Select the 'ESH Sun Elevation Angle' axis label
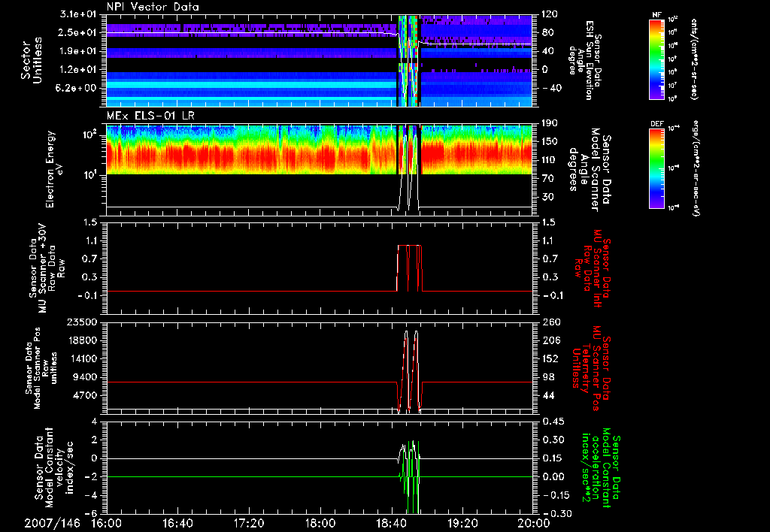Viewport: 770px width, 532px height. [x=584, y=60]
